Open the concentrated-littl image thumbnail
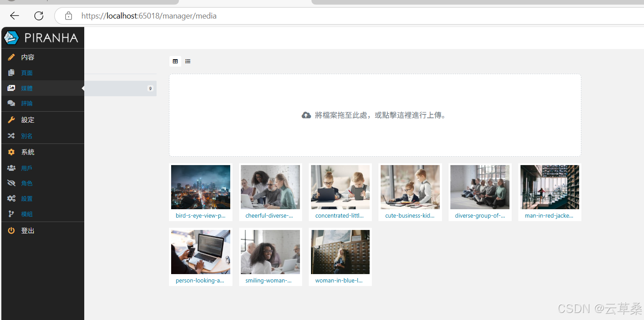 click(x=340, y=187)
